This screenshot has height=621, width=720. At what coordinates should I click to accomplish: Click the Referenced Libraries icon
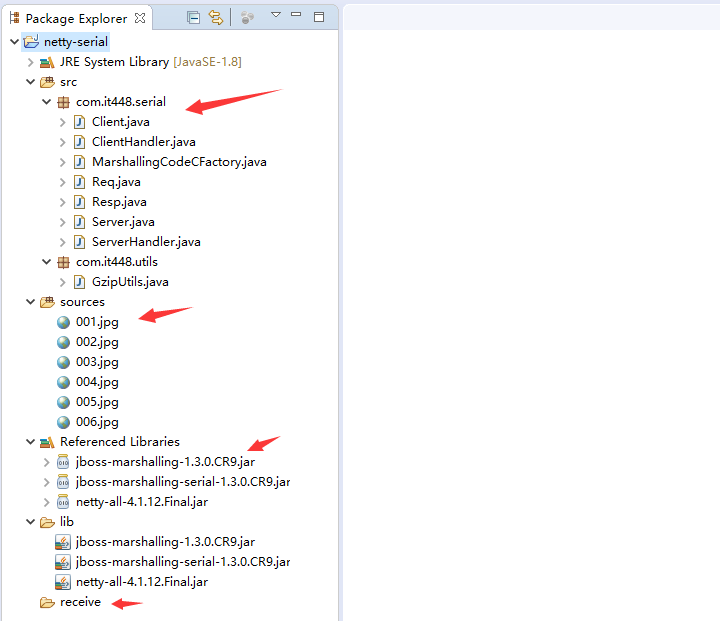[x=47, y=442]
